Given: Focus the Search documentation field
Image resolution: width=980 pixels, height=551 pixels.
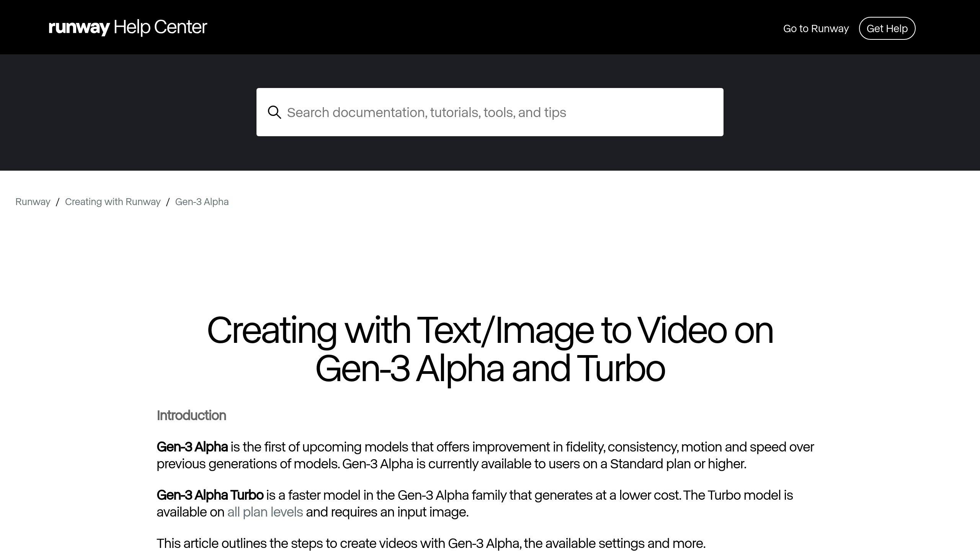Looking at the screenshot, I should [490, 112].
